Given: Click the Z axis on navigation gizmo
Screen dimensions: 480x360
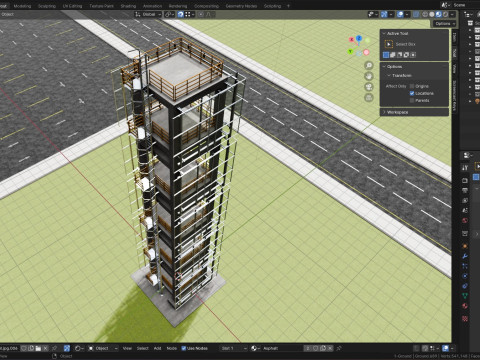Looking at the screenshot, I should [x=359, y=39].
